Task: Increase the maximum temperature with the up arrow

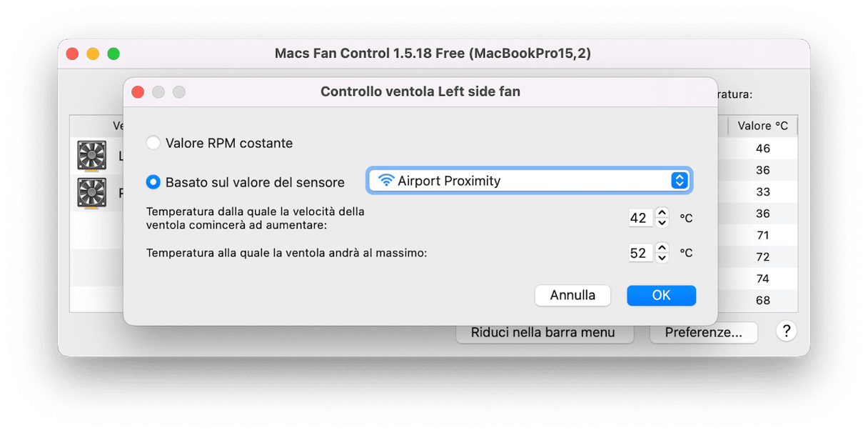Action: pyautogui.click(x=662, y=247)
